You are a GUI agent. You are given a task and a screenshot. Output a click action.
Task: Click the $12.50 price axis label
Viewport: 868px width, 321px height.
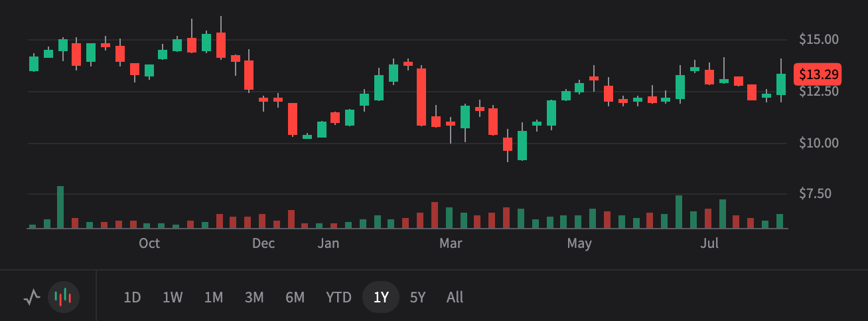(819, 91)
